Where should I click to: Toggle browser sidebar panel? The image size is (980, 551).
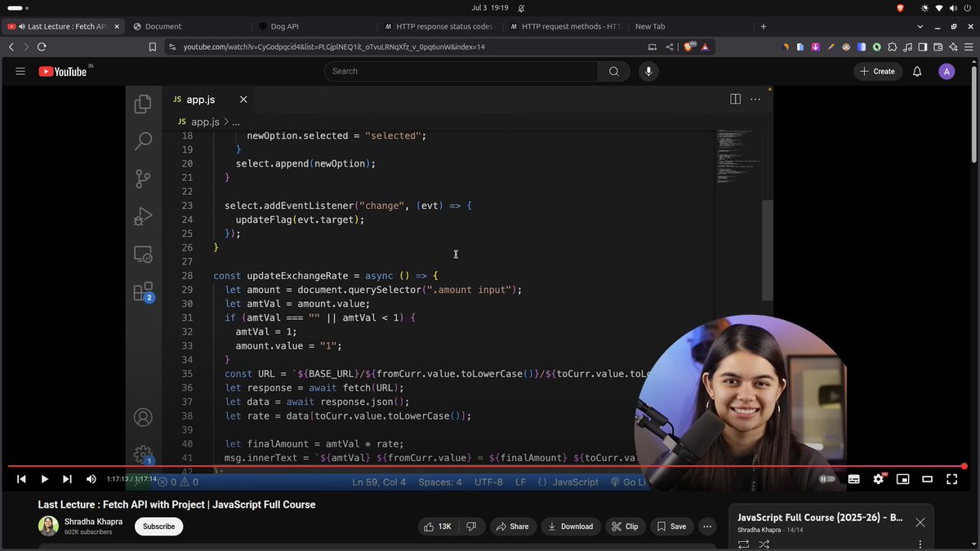(922, 47)
